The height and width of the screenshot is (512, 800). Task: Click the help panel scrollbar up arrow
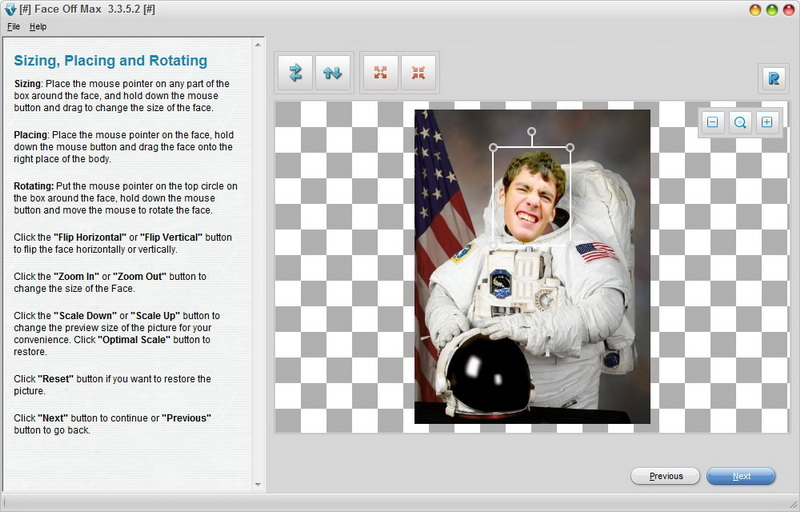pyautogui.click(x=259, y=45)
